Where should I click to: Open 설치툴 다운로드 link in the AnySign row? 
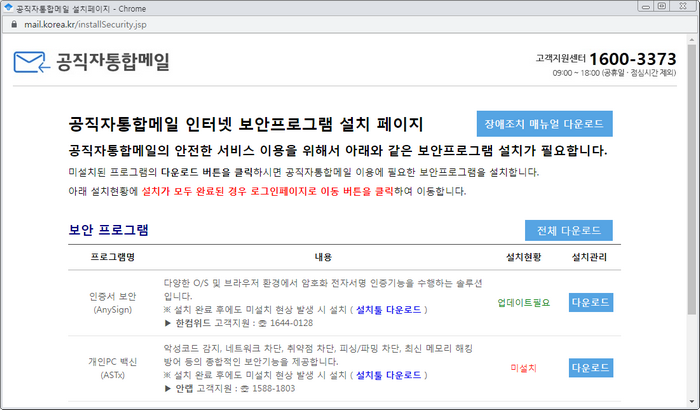pyautogui.click(x=388, y=310)
